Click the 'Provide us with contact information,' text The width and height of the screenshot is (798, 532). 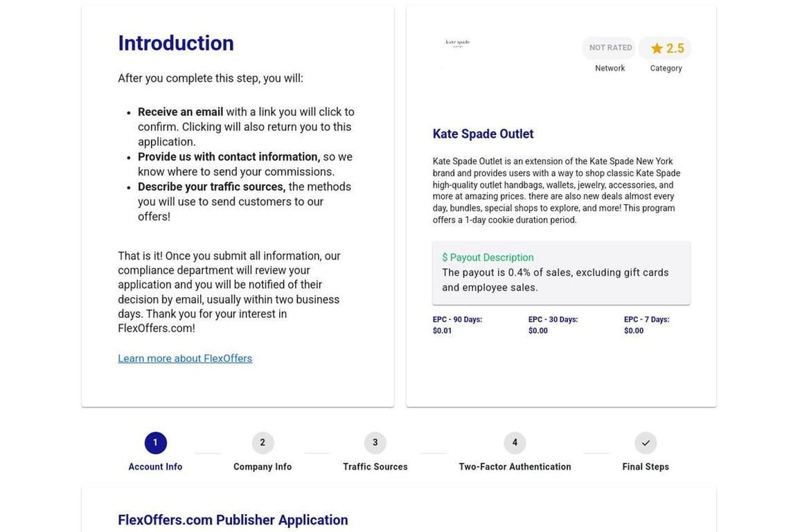point(229,157)
